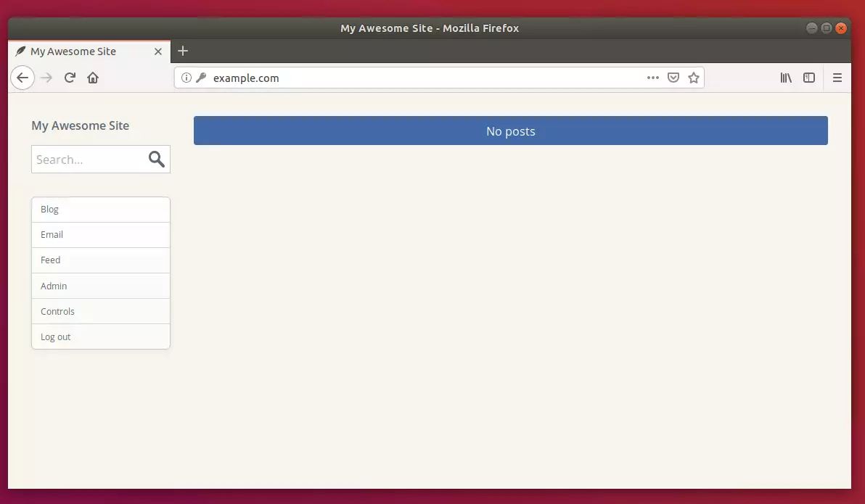The image size is (865, 504).
Task: Click Log out in the sidebar
Action: 101,336
